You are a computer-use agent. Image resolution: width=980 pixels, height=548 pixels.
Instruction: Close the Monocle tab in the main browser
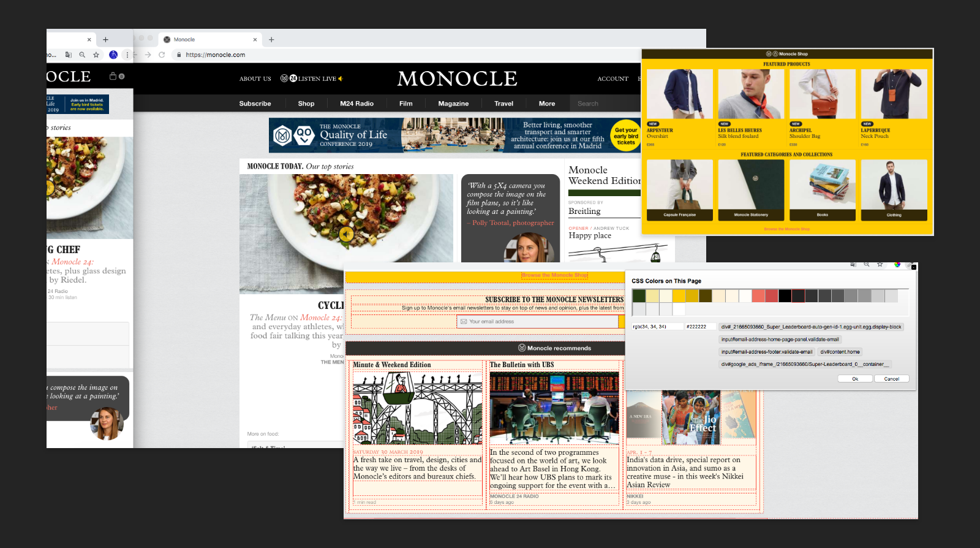tap(255, 39)
